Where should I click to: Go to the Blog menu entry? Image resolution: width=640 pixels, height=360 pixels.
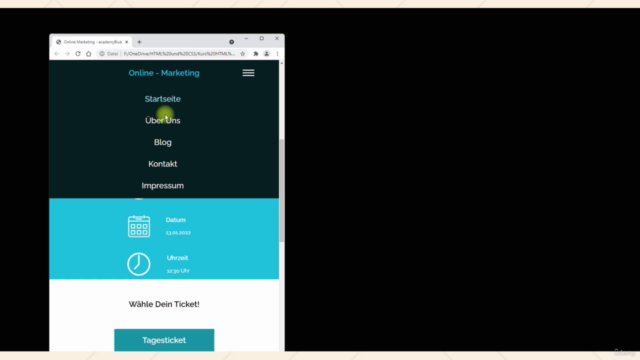coord(162,142)
